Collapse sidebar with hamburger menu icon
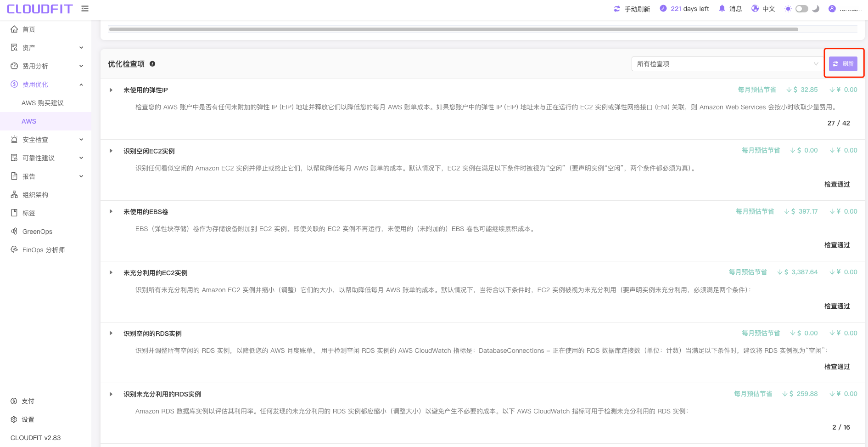This screenshot has width=868, height=447. [85, 9]
